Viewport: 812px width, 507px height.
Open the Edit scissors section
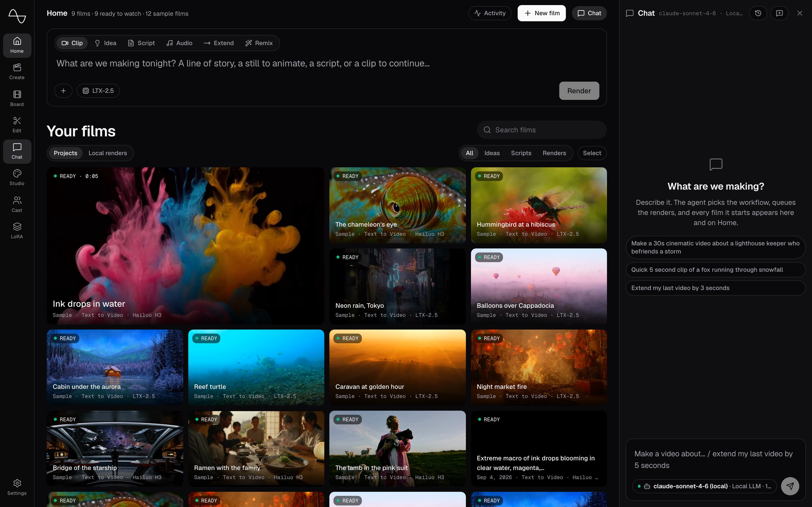point(17,125)
